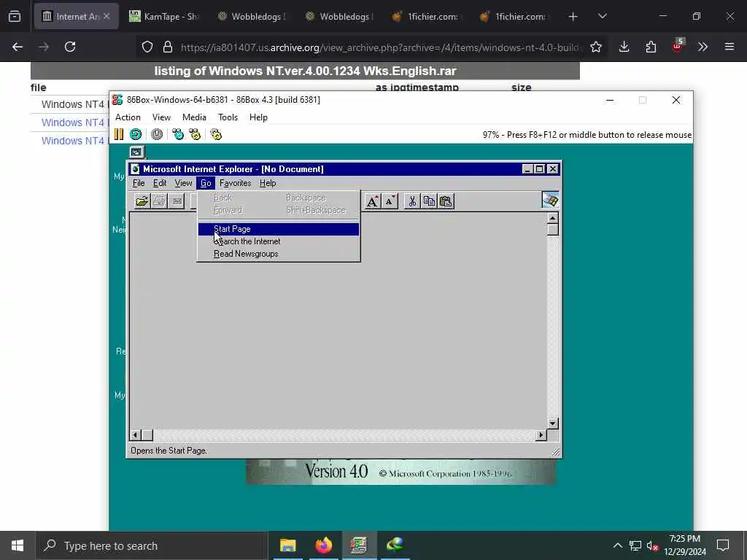
Task: Open the 86Box Tools menu
Action: click(x=228, y=117)
